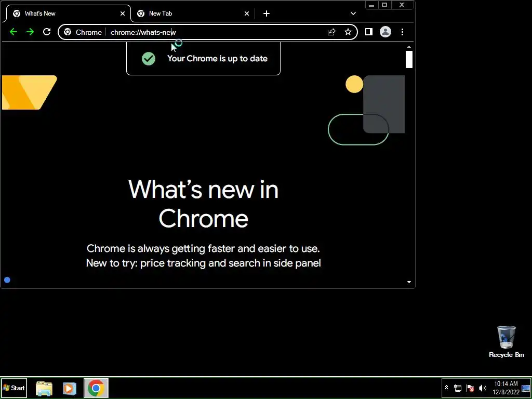Viewport: 532px width, 399px height.
Task: Open File Explorer from the taskbar
Action: pos(44,388)
